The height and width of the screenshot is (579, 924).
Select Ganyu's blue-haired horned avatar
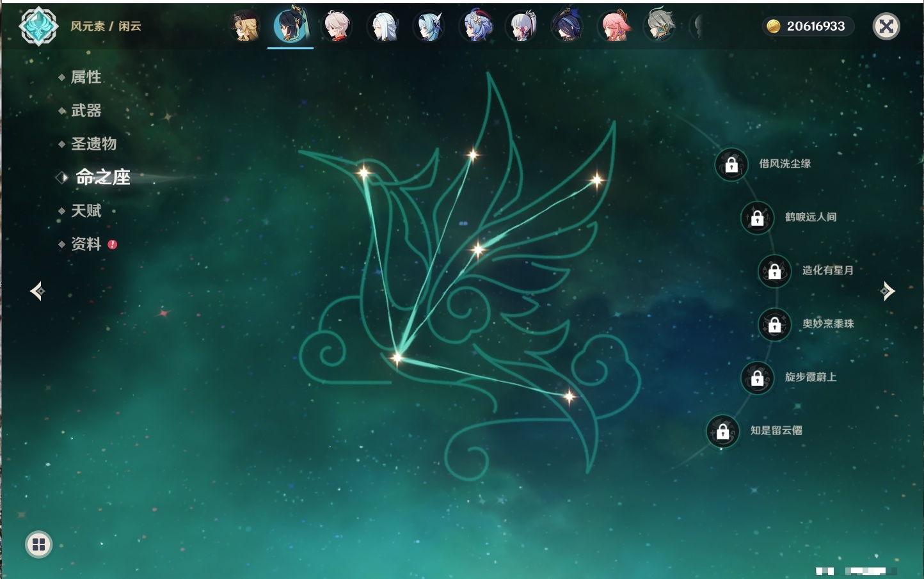click(476, 27)
